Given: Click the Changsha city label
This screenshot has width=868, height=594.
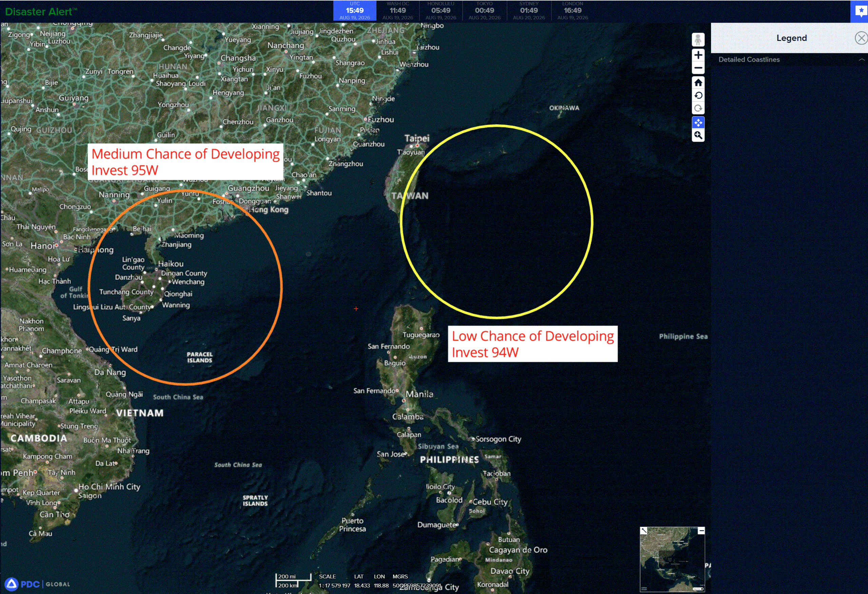Looking at the screenshot, I should (238, 58).
